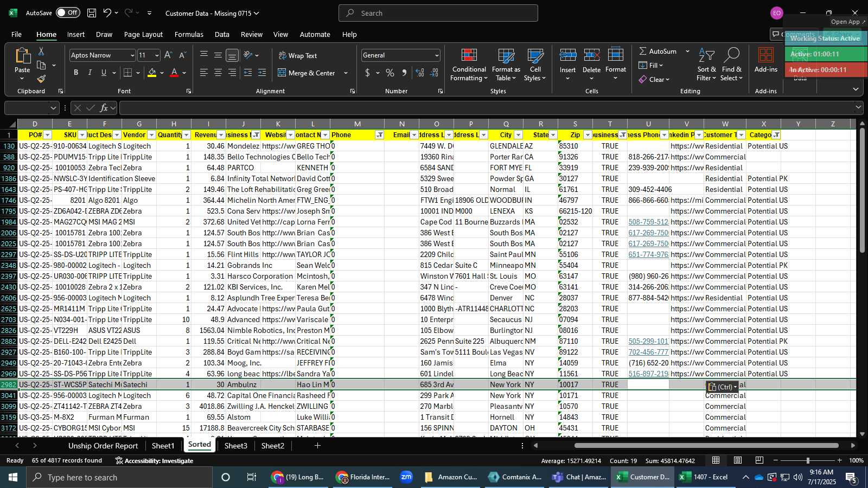Toggle Underline formatting
Image resolution: width=868 pixels, height=488 pixels.
(x=104, y=73)
